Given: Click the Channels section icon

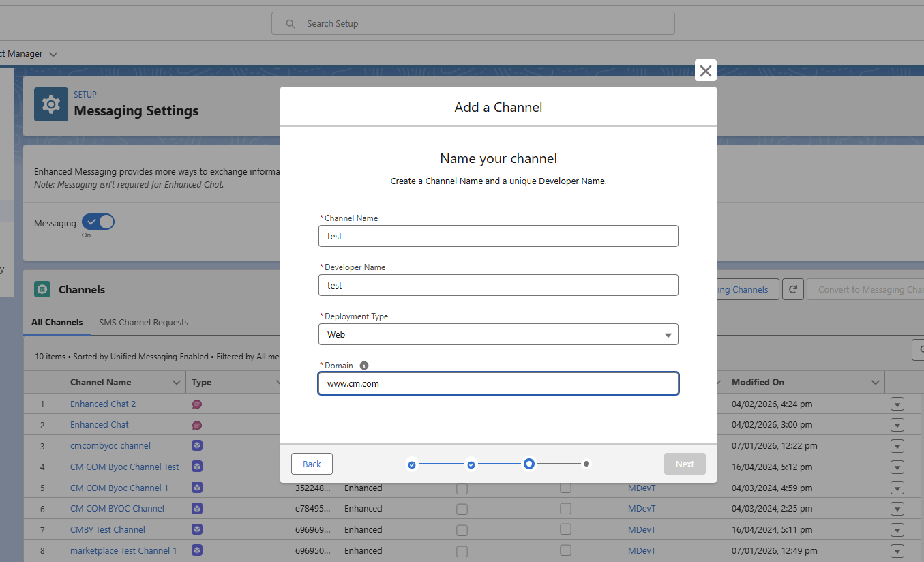Looking at the screenshot, I should pos(42,289).
